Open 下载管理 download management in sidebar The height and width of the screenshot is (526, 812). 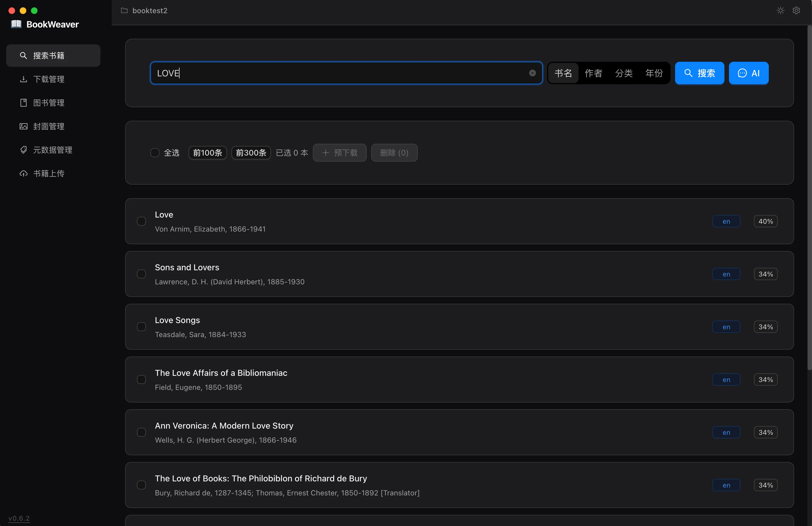click(49, 79)
